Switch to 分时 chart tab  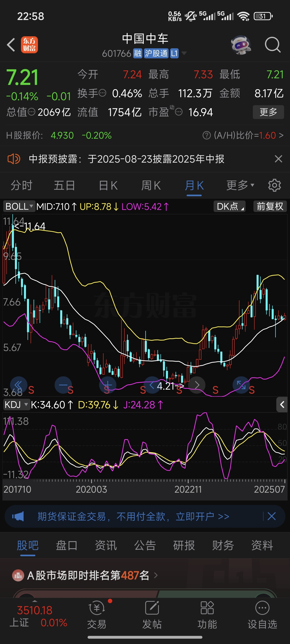22,185
